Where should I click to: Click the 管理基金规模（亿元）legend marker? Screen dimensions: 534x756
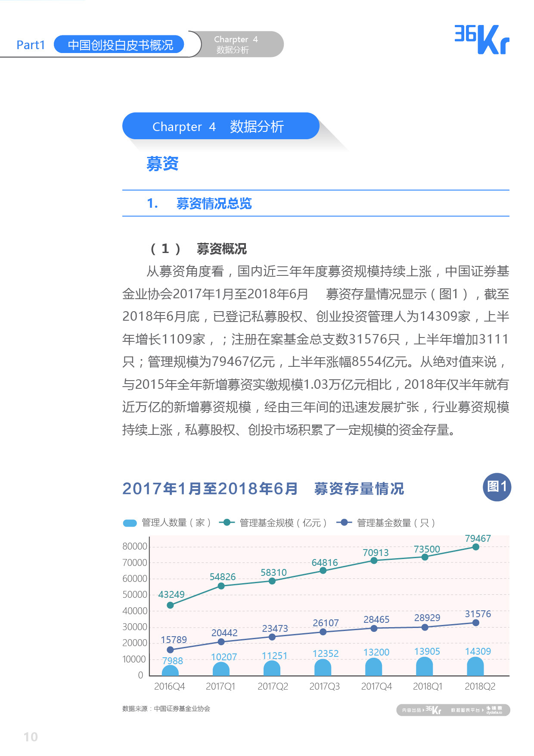[227, 523]
